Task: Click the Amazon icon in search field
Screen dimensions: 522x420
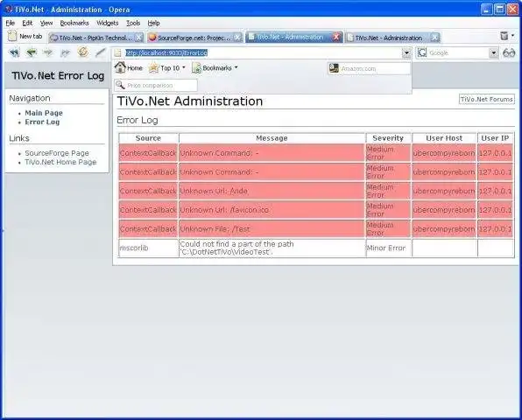Action: coord(334,68)
